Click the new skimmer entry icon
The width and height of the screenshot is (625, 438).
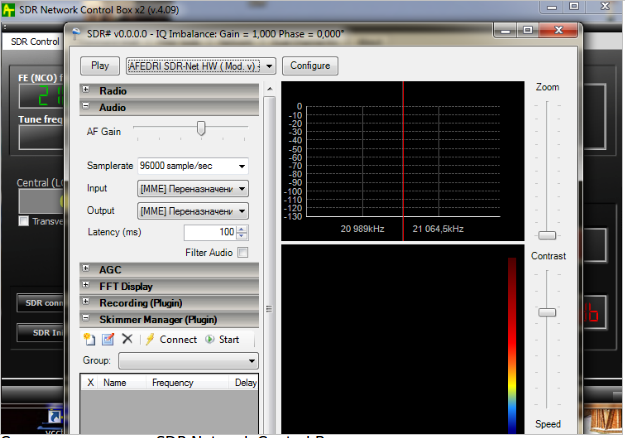point(89,340)
